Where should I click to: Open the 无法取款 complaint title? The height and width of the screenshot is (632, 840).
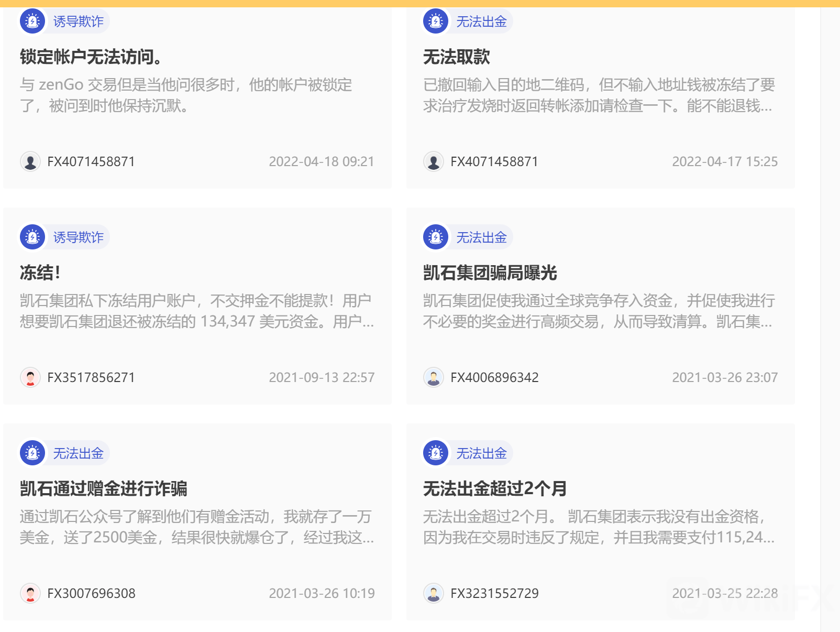coord(456,57)
